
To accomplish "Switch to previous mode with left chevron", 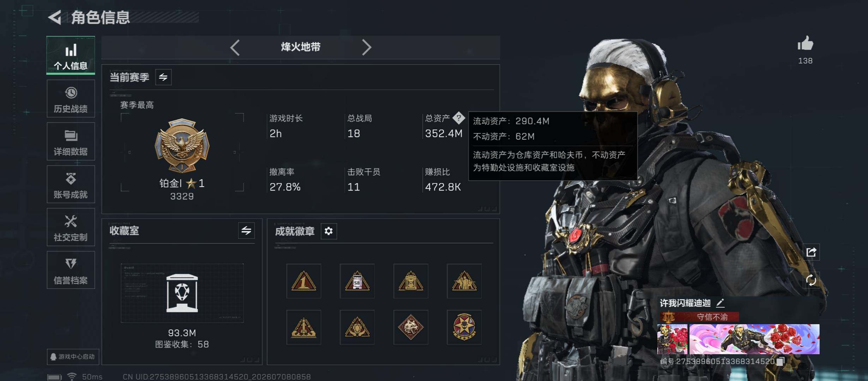I will tap(235, 47).
